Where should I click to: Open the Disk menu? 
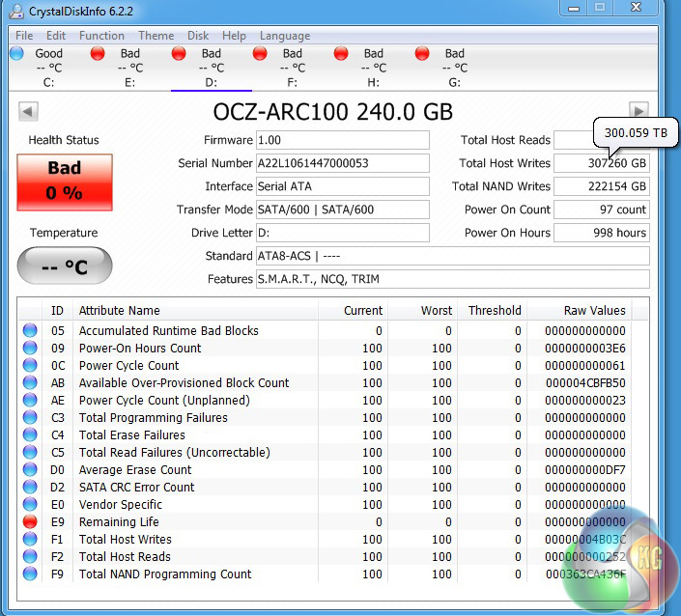[x=198, y=36]
